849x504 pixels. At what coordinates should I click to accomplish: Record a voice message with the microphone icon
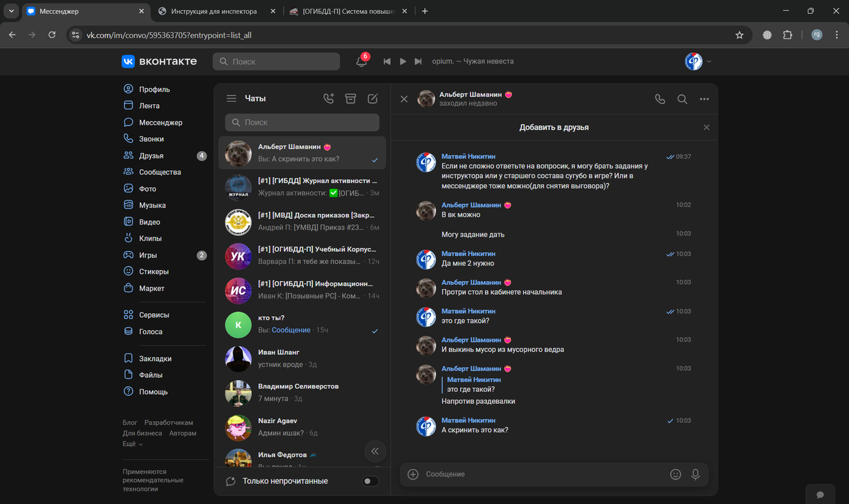coord(696,474)
